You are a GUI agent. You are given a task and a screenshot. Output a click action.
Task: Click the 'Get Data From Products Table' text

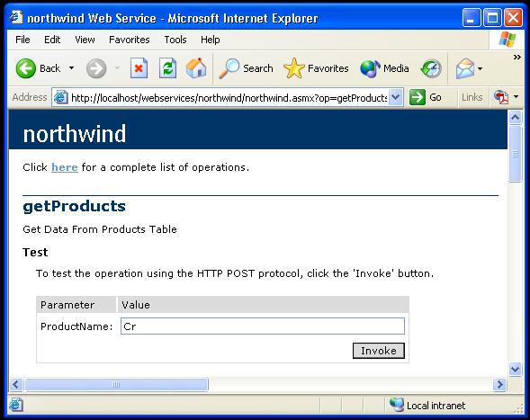[x=100, y=229]
